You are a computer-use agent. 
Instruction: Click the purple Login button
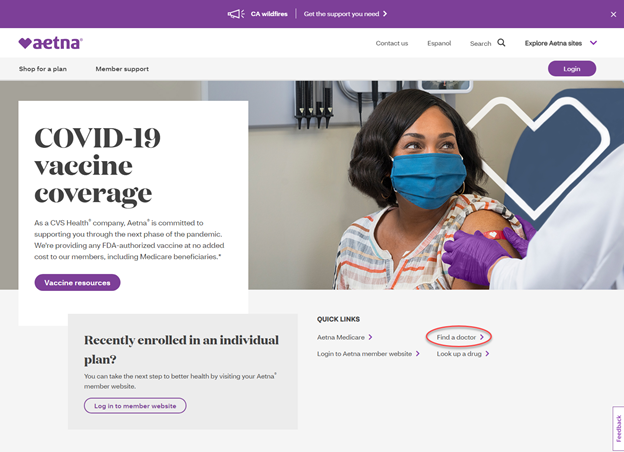[572, 68]
